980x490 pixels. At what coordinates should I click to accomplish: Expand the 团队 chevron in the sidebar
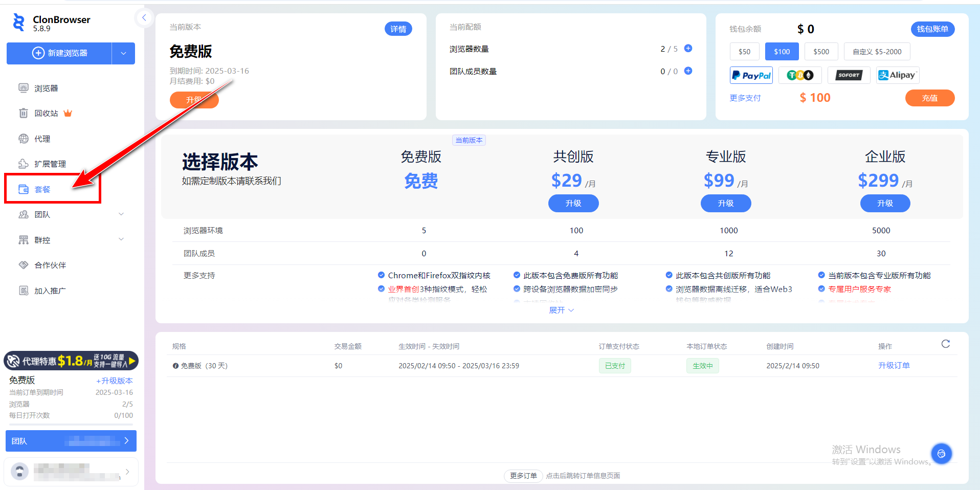[x=121, y=214]
